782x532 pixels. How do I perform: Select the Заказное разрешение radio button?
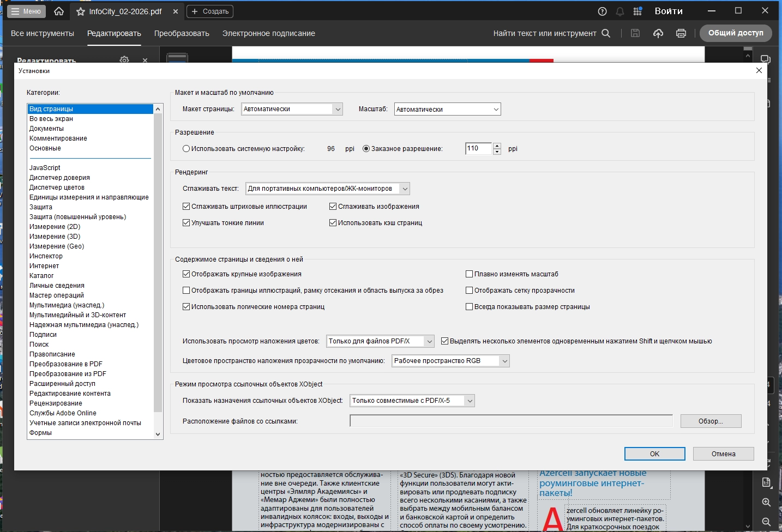(x=366, y=149)
